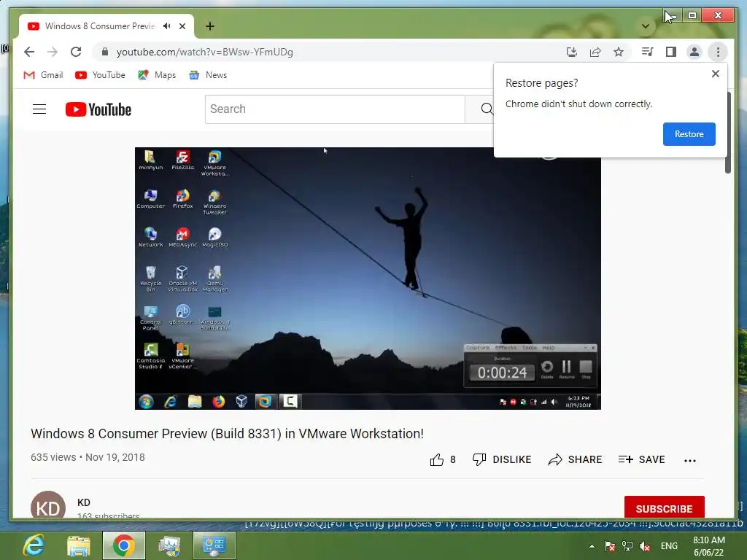Image resolution: width=747 pixels, height=560 pixels.
Task: Open File Explorer from the taskbar
Action: pyautogui.click(x=79, y=545)
